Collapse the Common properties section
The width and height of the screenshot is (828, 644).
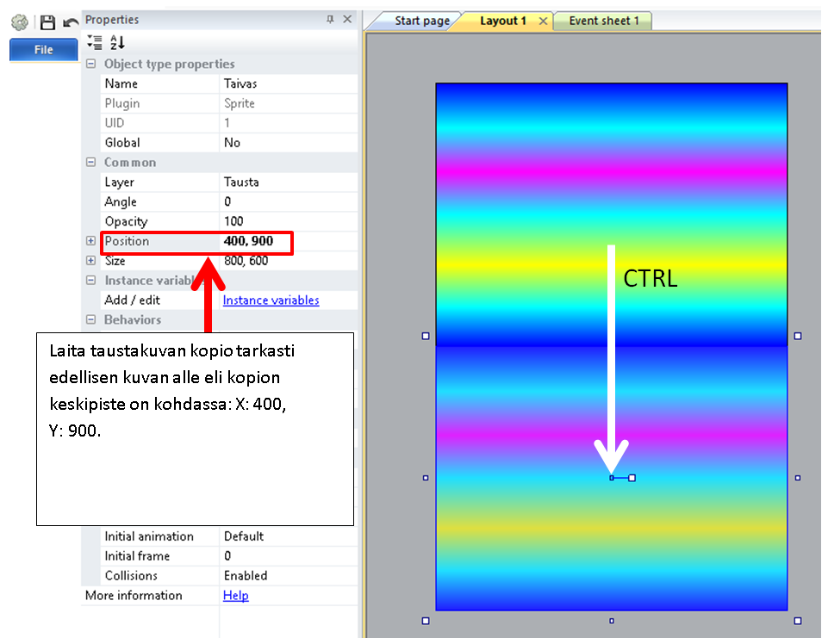[91, 163]
